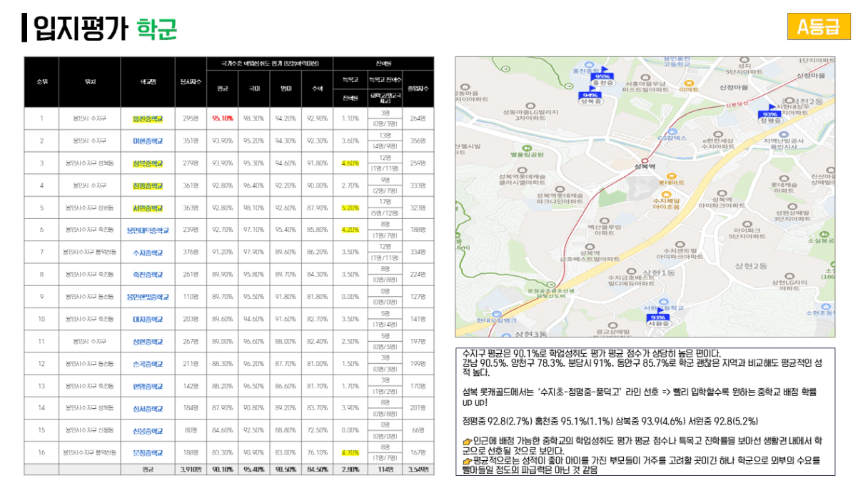Viewport: 868px width, 488px height.
Task: Select 문정중학교 in table row 16
Action: tap(148, 452)
